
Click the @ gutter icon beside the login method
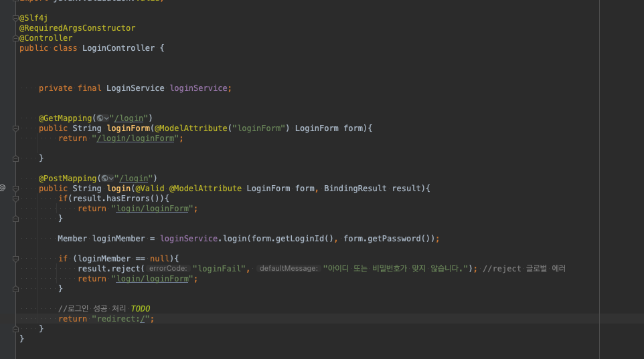[3, 188]
